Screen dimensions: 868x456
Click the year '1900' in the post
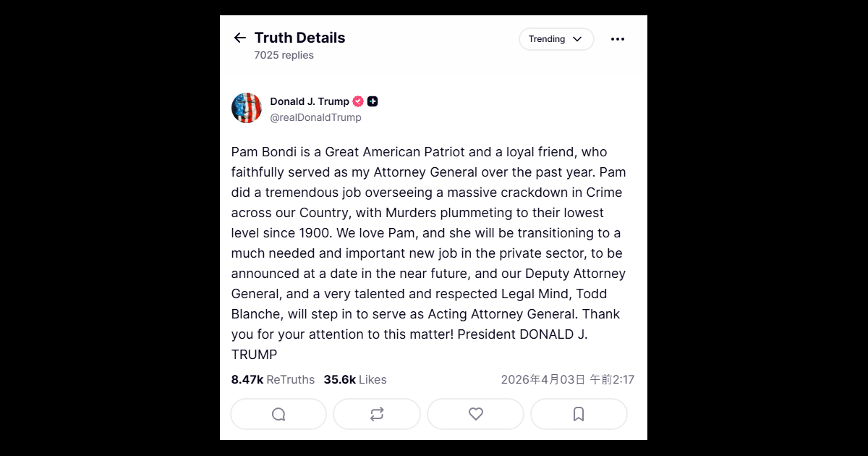315,233
